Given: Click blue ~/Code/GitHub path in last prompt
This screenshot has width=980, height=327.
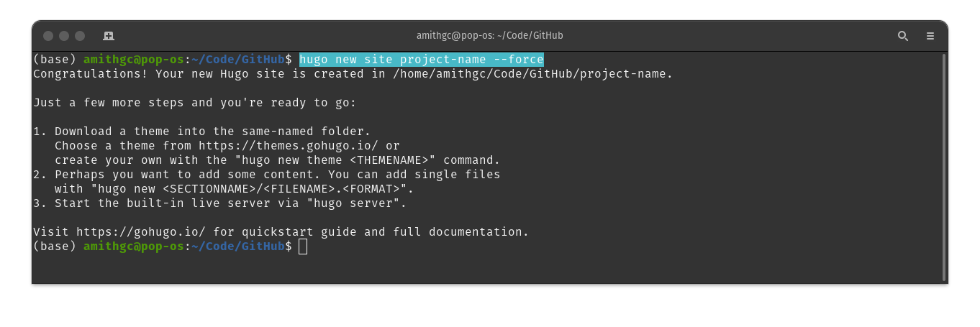Looking at the screenshot, I should [x=238, y=247].
